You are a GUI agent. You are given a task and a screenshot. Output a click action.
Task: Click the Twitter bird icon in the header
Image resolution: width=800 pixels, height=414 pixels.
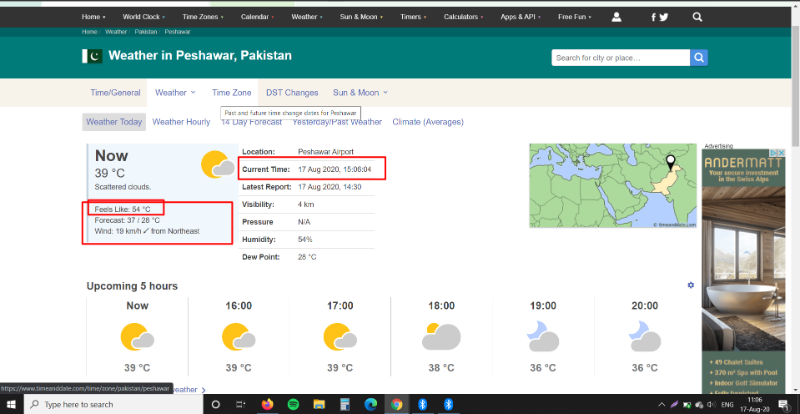(664, 17)
